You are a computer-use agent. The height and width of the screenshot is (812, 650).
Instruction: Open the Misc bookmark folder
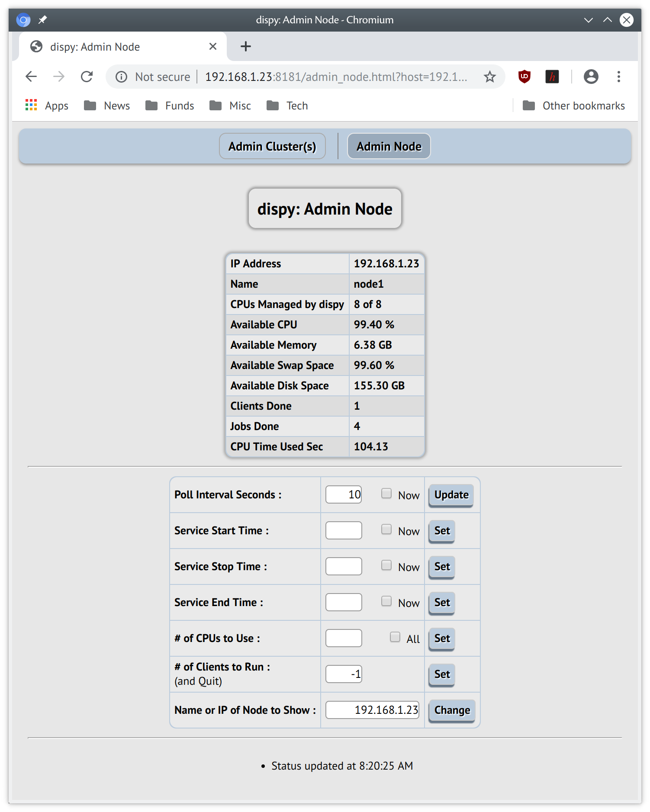(230, 106)
